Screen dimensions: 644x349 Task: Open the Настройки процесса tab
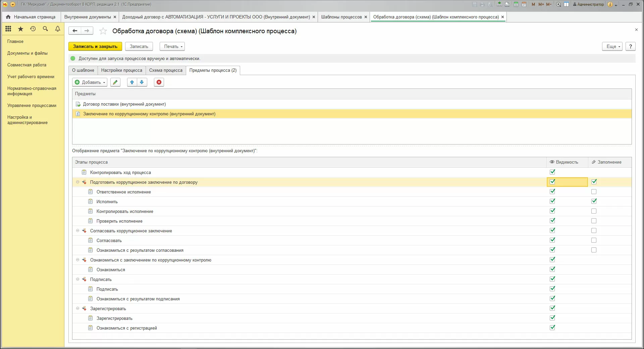[x=122, y=70]
